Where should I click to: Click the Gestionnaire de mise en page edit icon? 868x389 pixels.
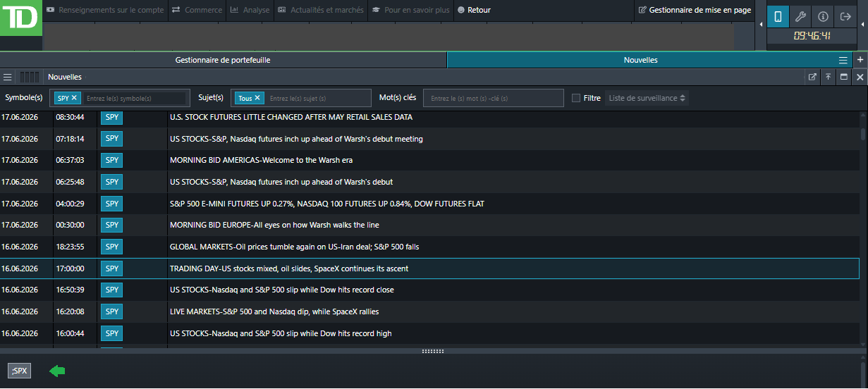click(642, 10)
